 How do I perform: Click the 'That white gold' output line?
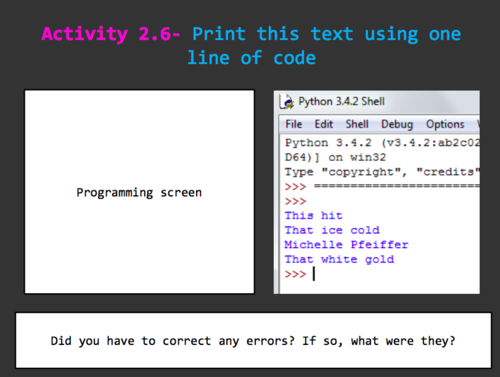click(x=339, y=259)
